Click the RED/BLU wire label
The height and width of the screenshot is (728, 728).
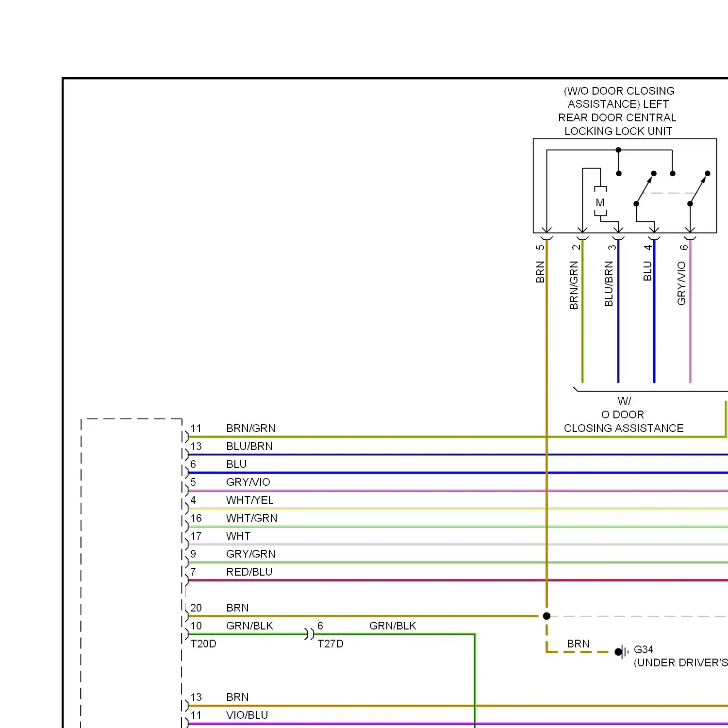click(x=249, y=572)
